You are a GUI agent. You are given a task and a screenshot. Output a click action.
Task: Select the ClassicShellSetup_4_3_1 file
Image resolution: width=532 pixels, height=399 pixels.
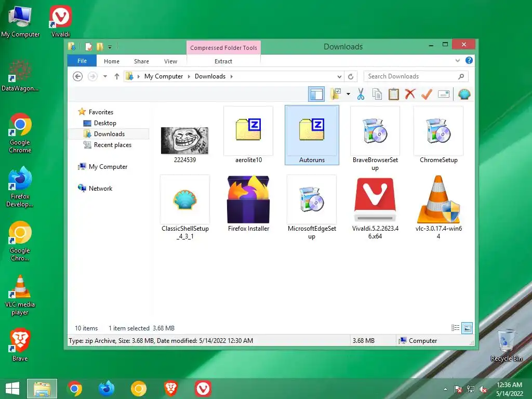point(185,208)
